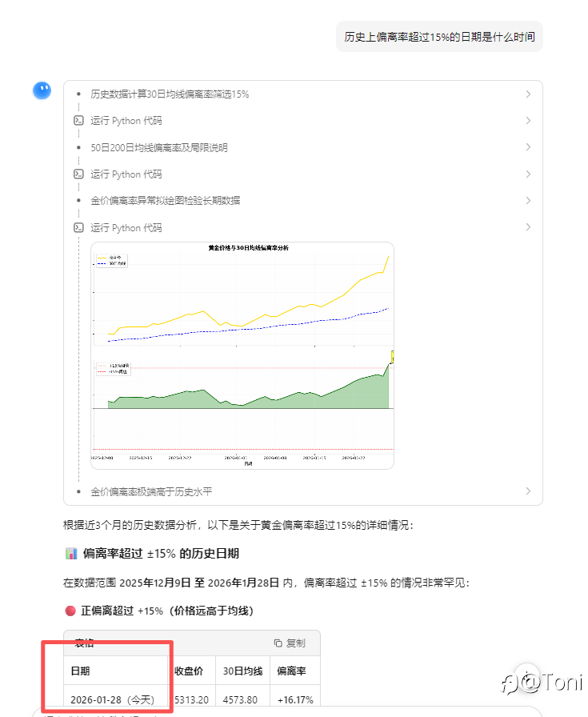
Task: Click the user message bubble about 偏离率超过15%
Action: [x=439, y=37]
